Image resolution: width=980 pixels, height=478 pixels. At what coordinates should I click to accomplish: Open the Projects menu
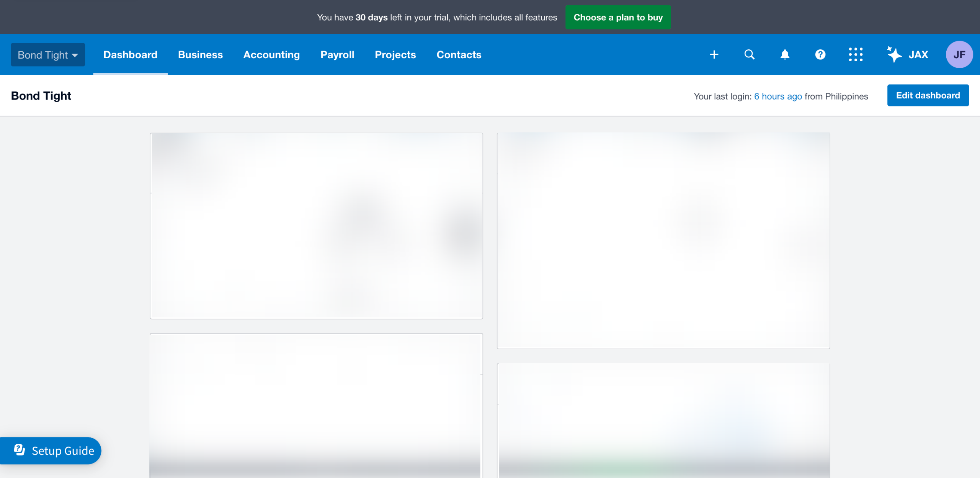click(395, 55)
